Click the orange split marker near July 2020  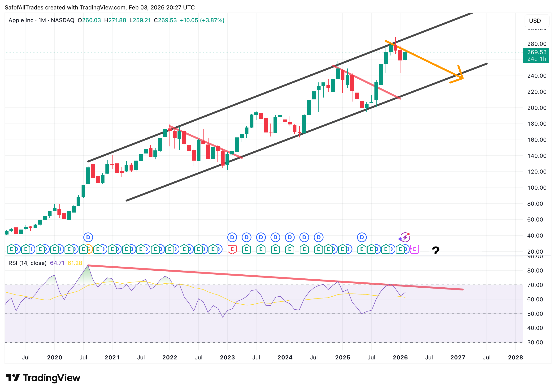(90, 249)
